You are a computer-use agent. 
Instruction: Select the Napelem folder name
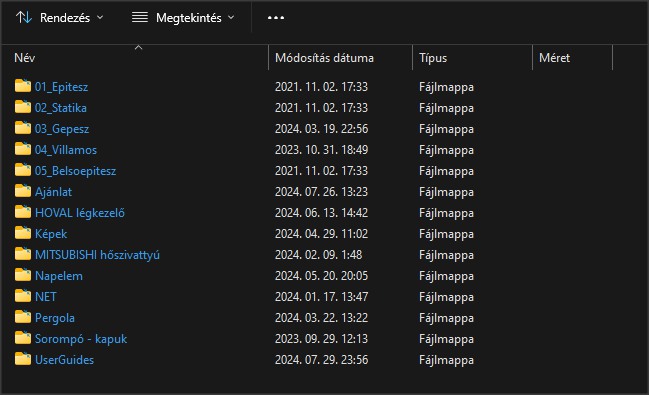[x=59, y=276]
